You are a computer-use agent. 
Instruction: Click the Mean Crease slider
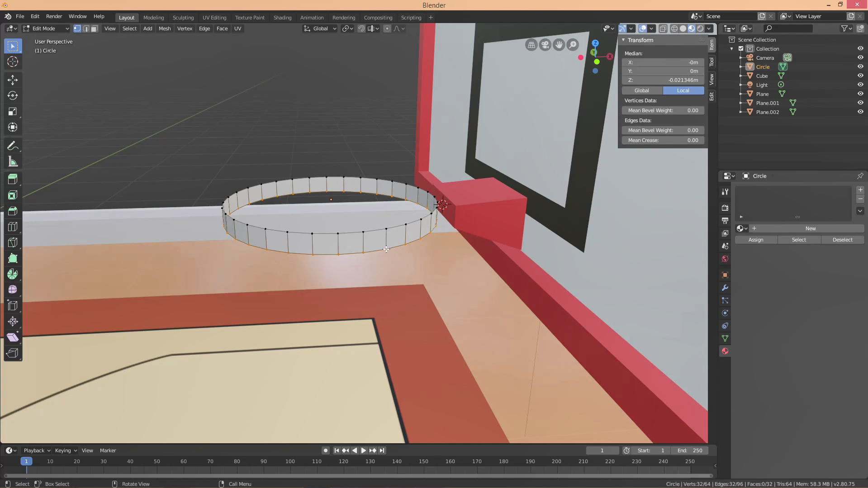[663, 140]
